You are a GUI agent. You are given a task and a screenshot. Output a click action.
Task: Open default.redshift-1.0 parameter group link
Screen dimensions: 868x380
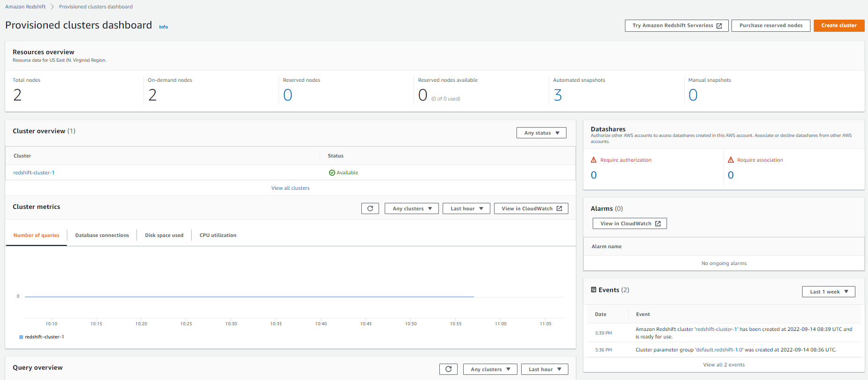(719, 350)
